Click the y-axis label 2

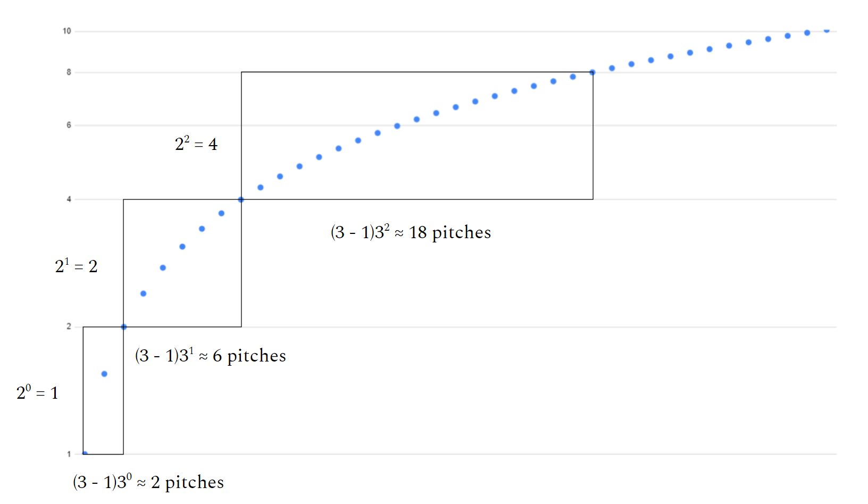(69, 326)
